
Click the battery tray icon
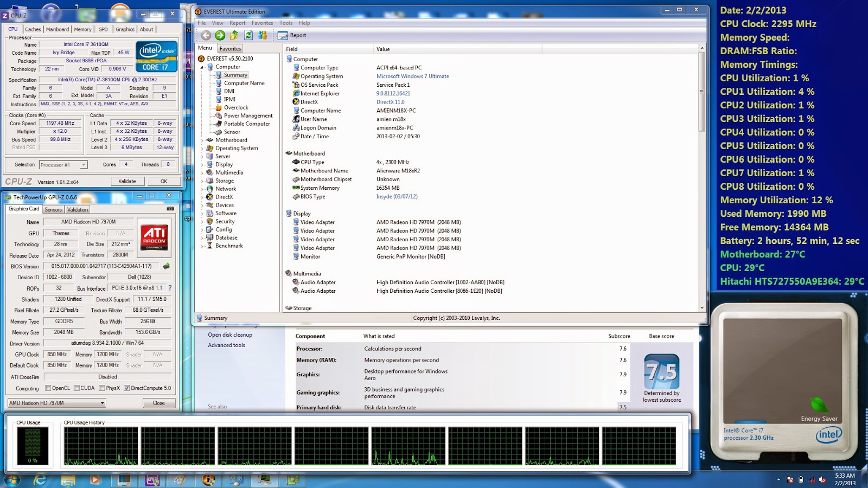tap(801, 480)
